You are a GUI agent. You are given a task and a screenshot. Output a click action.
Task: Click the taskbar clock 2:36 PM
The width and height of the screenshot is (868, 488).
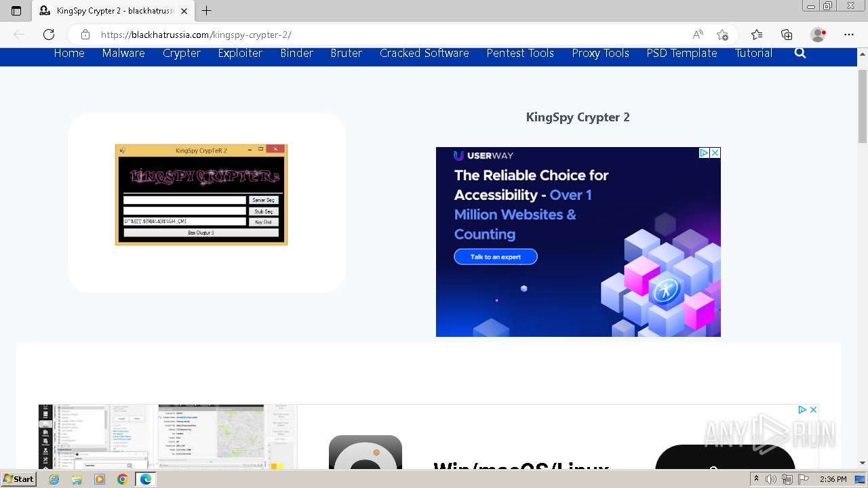tap(833, 479)
